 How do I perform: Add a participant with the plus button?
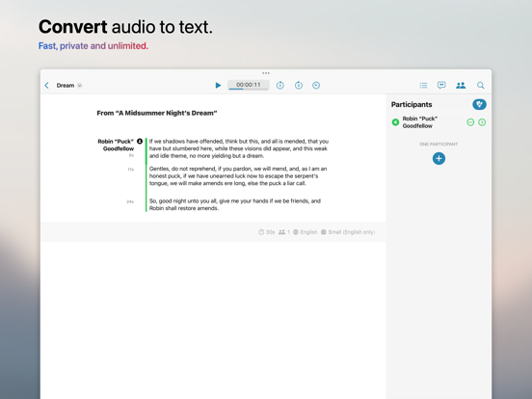439,158
